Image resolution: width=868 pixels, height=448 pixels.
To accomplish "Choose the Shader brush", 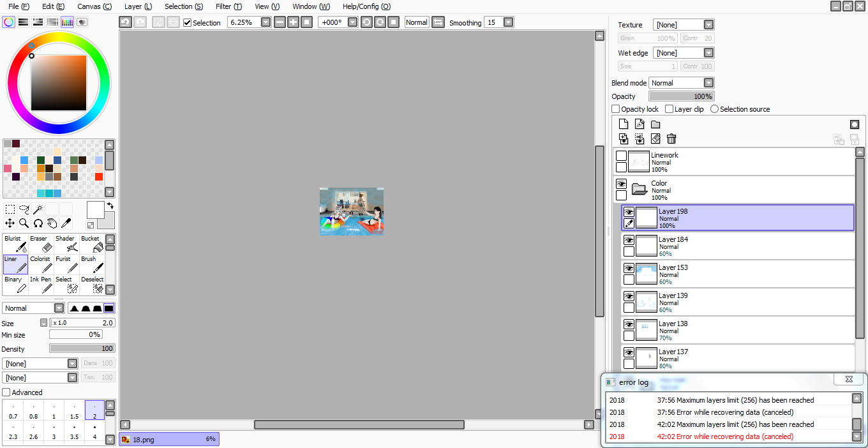I will click(66, 244).
